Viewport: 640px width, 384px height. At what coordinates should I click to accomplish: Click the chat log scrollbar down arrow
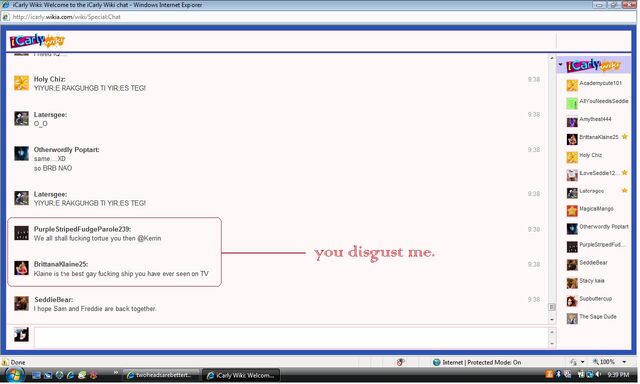point(552,320)
